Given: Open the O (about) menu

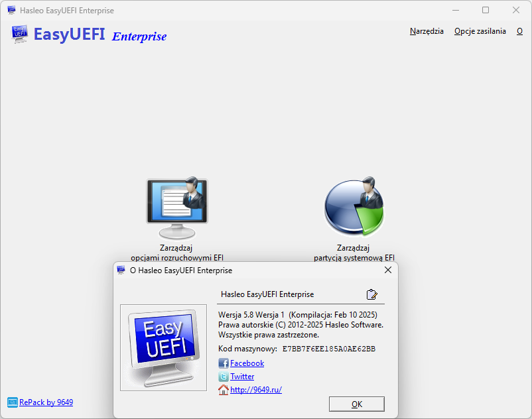Looking at the screenshot, I should [x=519, y=31].
